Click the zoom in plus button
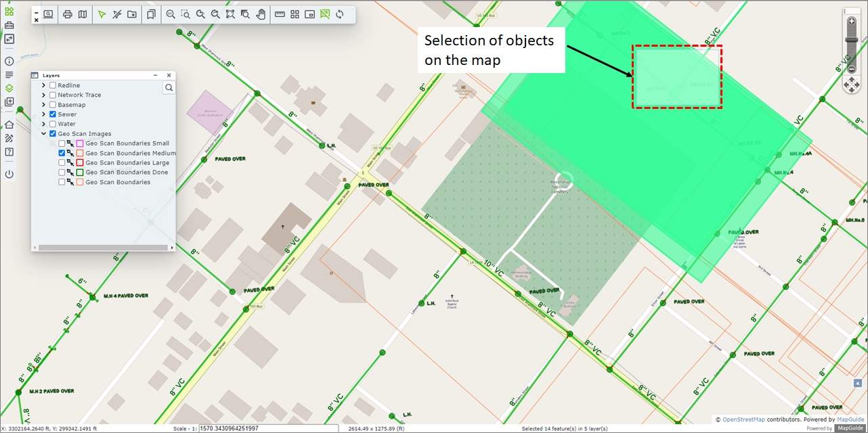Screen dimensions: 868x433 (x=852, y=21)
